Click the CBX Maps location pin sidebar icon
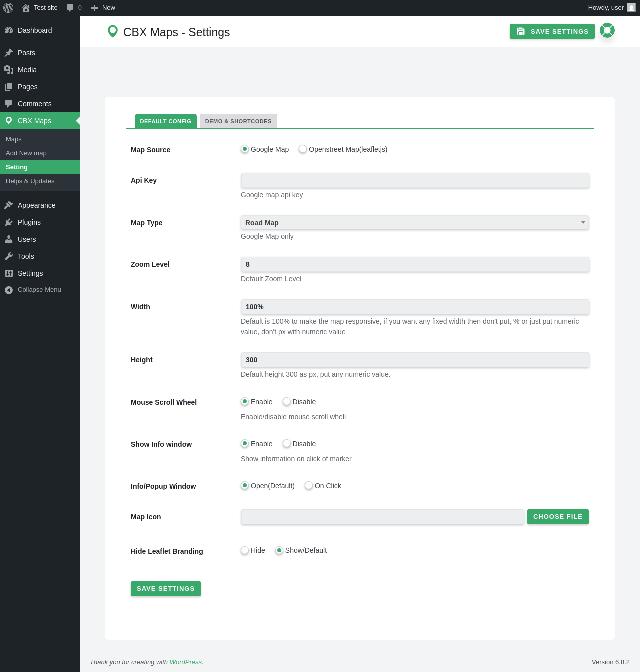The image size is (640, 672). (9, 121)
